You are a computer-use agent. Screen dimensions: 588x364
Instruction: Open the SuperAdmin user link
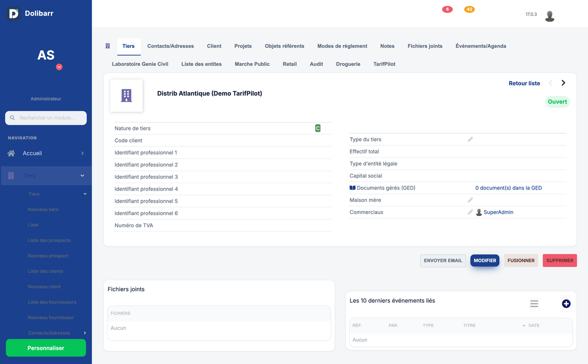click(x=498, y=212)
